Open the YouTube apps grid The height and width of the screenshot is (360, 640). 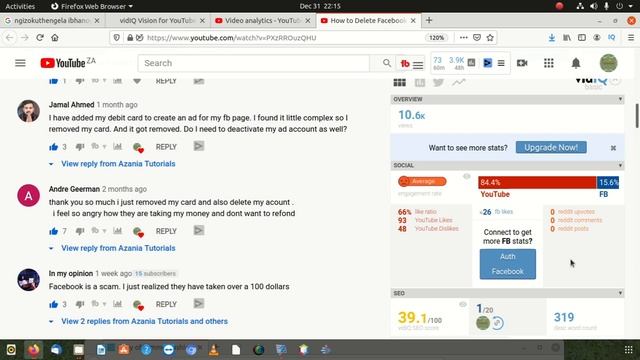(x=549, y=63)
